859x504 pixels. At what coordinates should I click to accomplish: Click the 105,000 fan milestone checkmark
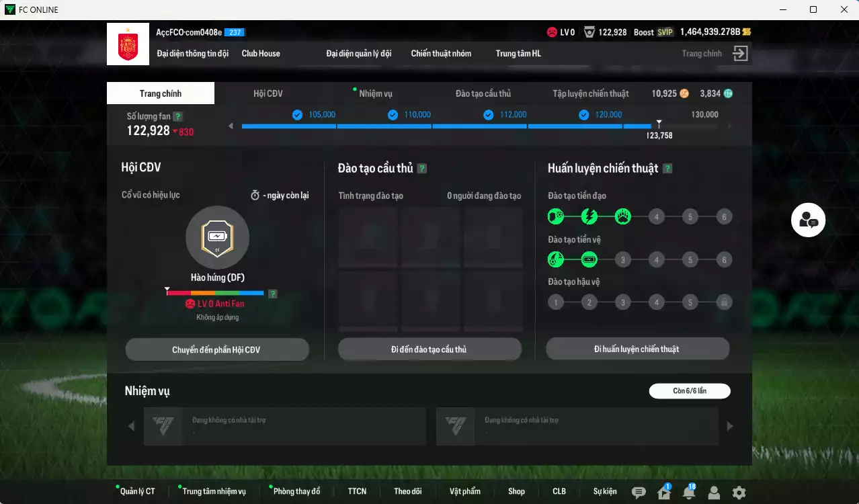(x=298, y=115)
